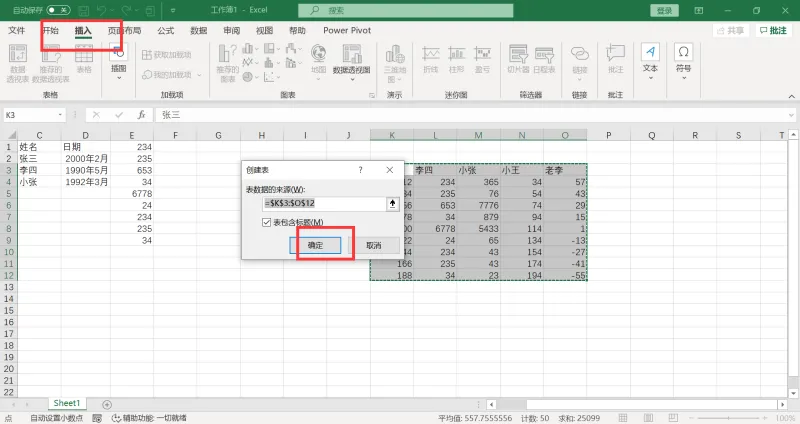800x424 pixels.
Task: Click the search (搜索) box
Action: point(406,10)
